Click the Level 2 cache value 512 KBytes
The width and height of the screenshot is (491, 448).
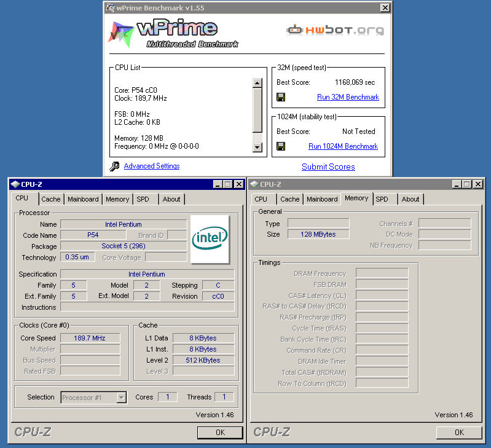point(203,360)
